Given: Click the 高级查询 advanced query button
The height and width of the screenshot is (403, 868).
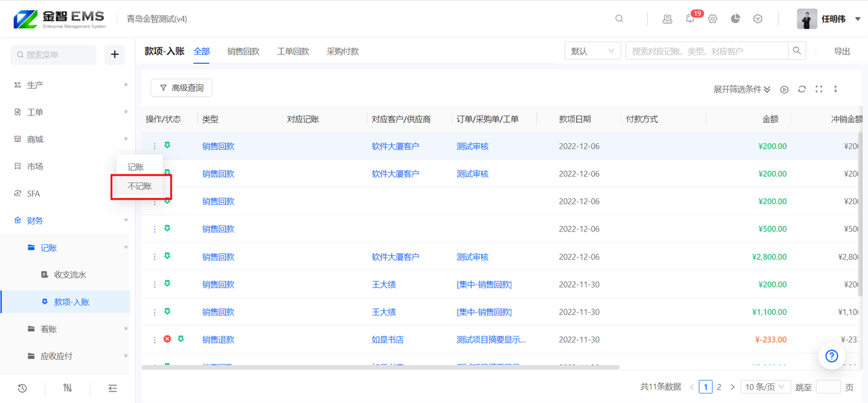Looking at the screenshot, I should pyautogui.click(x=181, y=88).
